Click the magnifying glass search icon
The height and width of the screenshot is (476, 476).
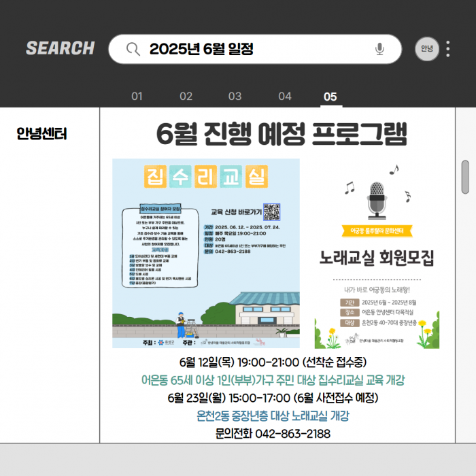(x=133, y=49)
